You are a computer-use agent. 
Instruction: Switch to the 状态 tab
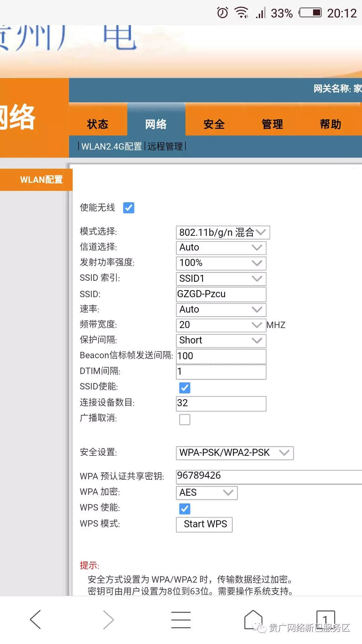[98, 124]
